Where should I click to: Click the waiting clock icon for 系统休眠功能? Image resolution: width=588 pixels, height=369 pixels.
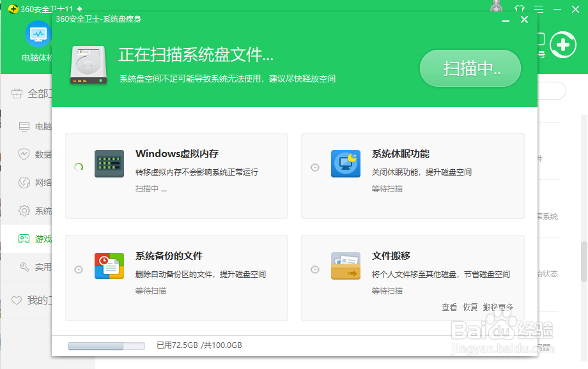click(315, 167)
